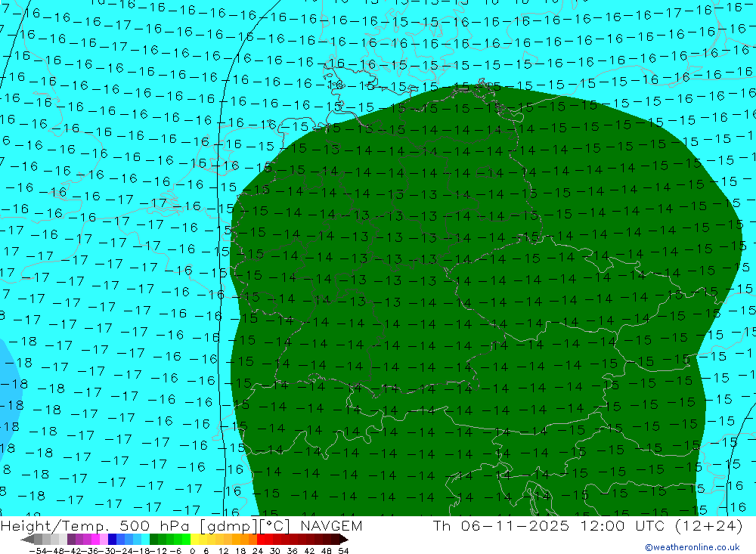Screen dimensions: 756x554
Task: Pick the dark purple swatch above -42
Action: point(71,539)
